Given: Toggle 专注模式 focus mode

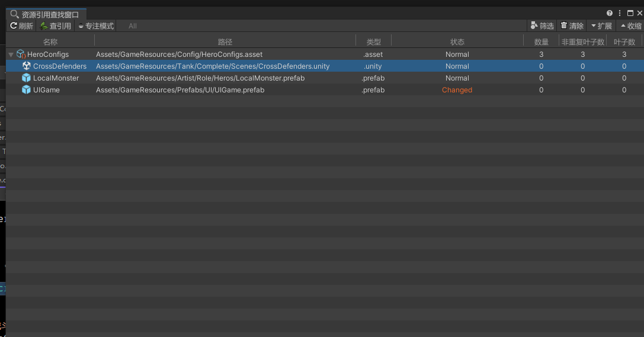Looking at the screenshot, I should [x=96, y=26].
